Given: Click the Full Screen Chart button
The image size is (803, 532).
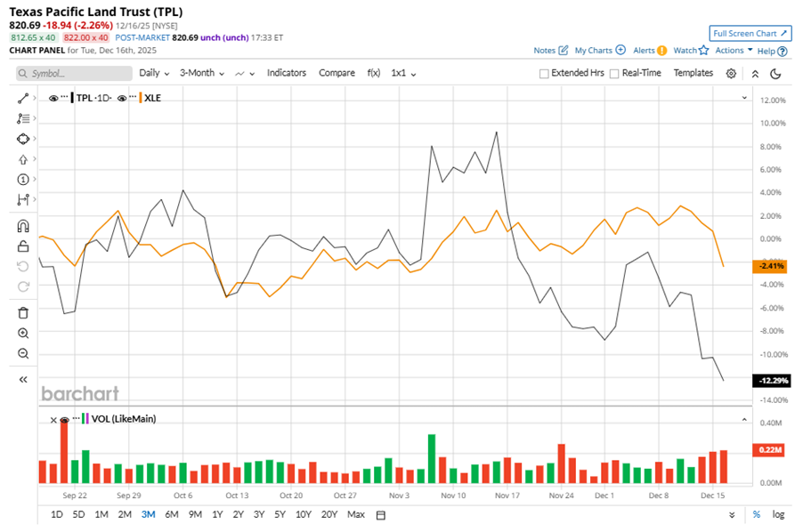Looking at the screenshot, I should (x=750, y=33).
